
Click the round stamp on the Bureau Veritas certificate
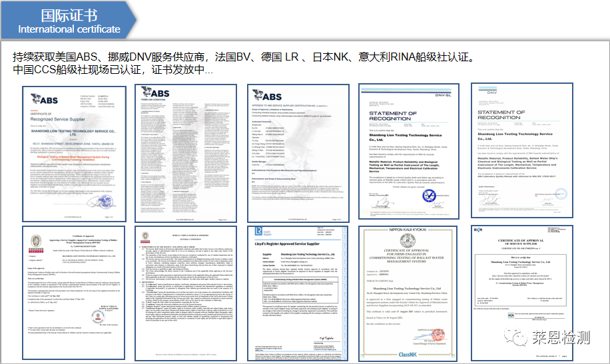(97, 317)
